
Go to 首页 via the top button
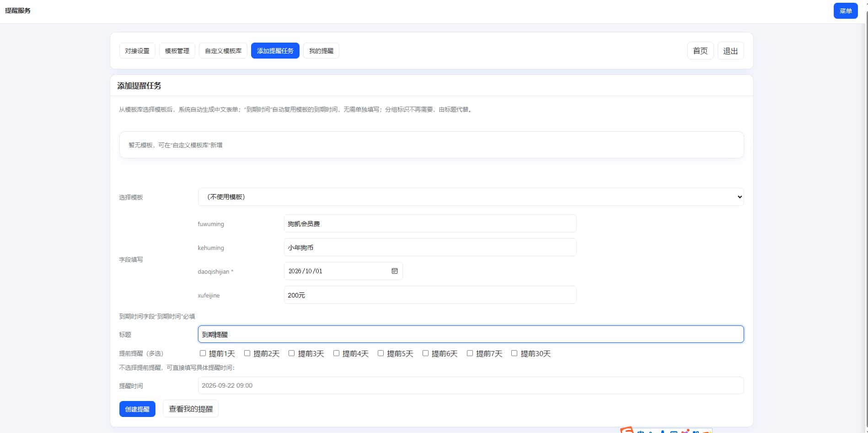[x=700, y=51]
